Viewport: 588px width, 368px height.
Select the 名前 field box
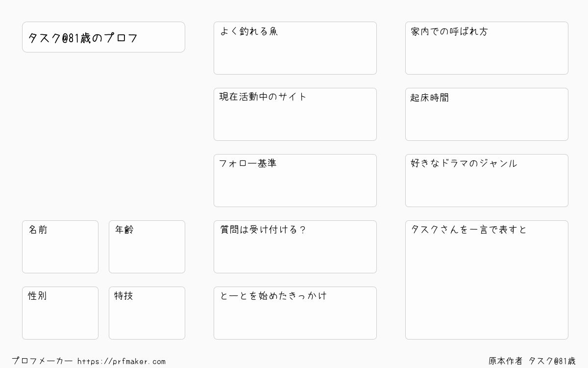(x=60, y=247)
